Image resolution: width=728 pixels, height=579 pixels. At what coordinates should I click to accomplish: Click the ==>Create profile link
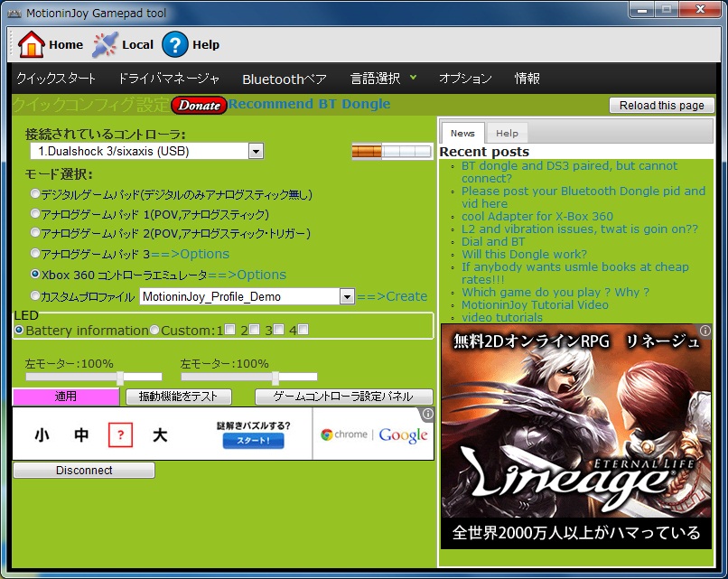pyautogui.click(x=392, y=296)
